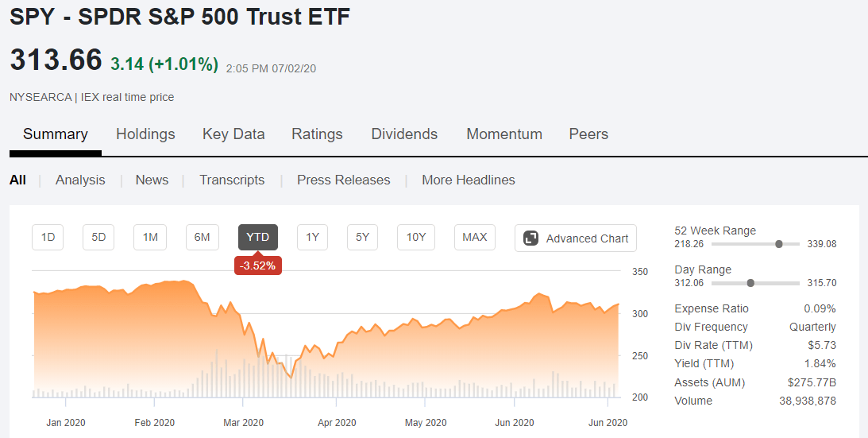Go to the Dividends tab
This screenshot has width=868, height=438.
(404, 134)
